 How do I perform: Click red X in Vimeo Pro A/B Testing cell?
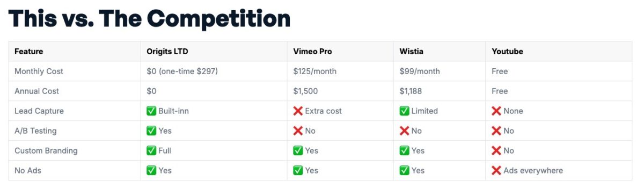click(x=298, y=131)
